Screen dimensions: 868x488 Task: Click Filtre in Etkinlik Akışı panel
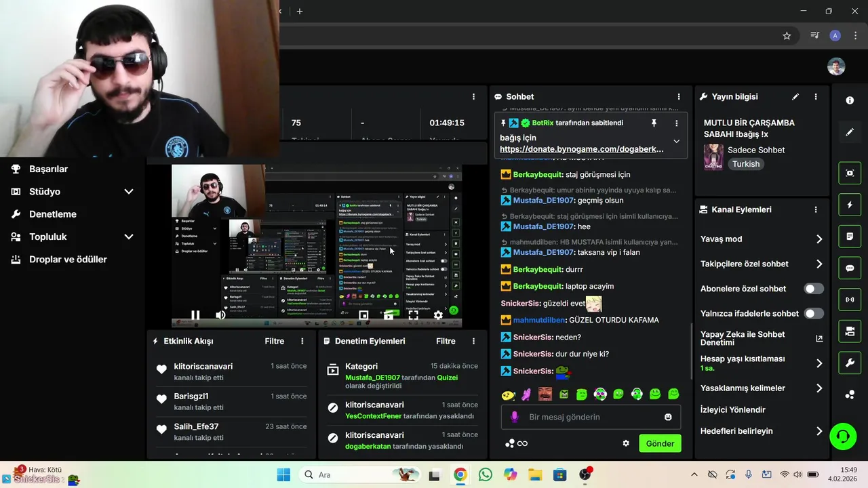point(275,341)
